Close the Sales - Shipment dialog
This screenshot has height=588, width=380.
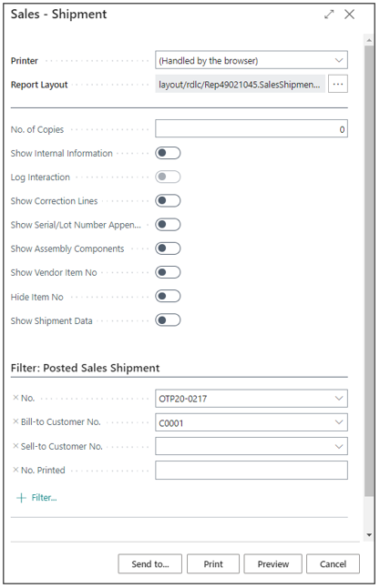click(x=349, y=15)
